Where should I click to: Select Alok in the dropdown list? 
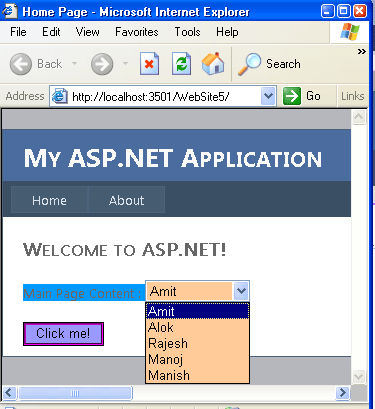click(197, 327)
